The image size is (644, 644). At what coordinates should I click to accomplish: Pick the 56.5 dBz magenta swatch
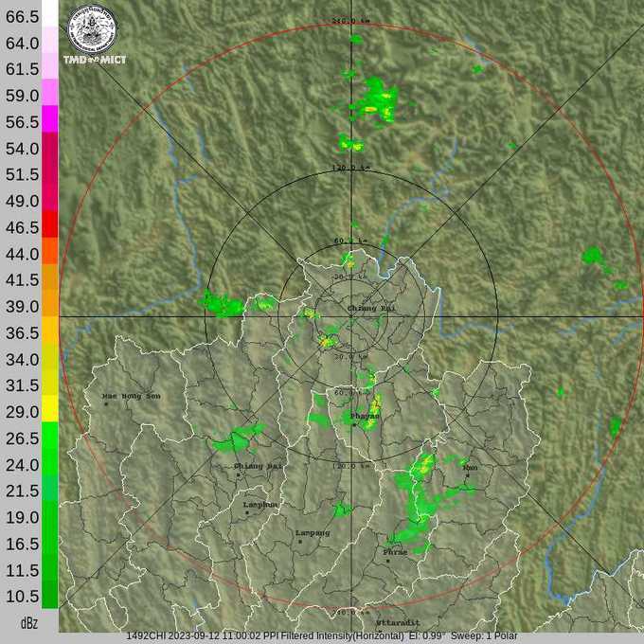click(49, 119)
